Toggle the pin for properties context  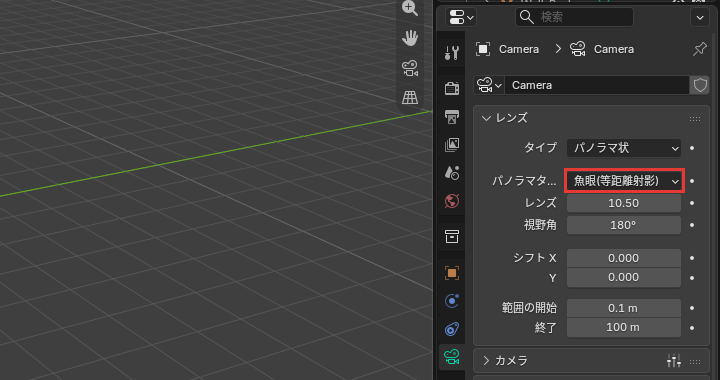pyautogui.click(x=700, y=49)
